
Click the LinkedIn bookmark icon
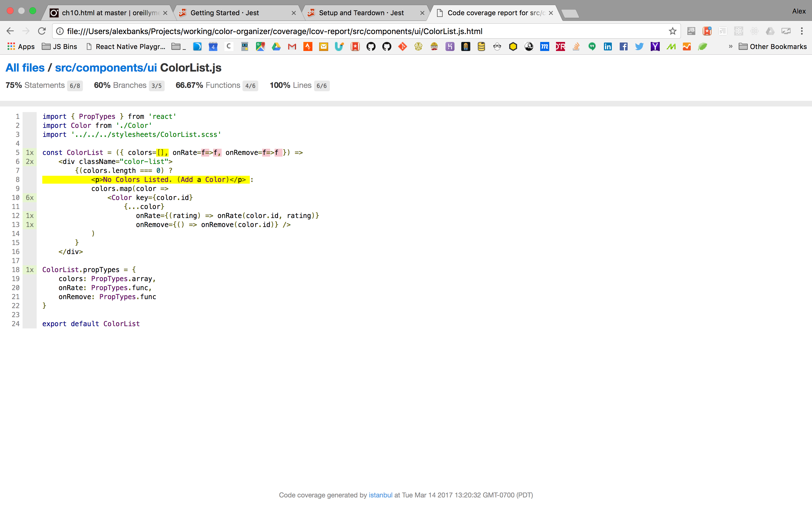point(608,46)
